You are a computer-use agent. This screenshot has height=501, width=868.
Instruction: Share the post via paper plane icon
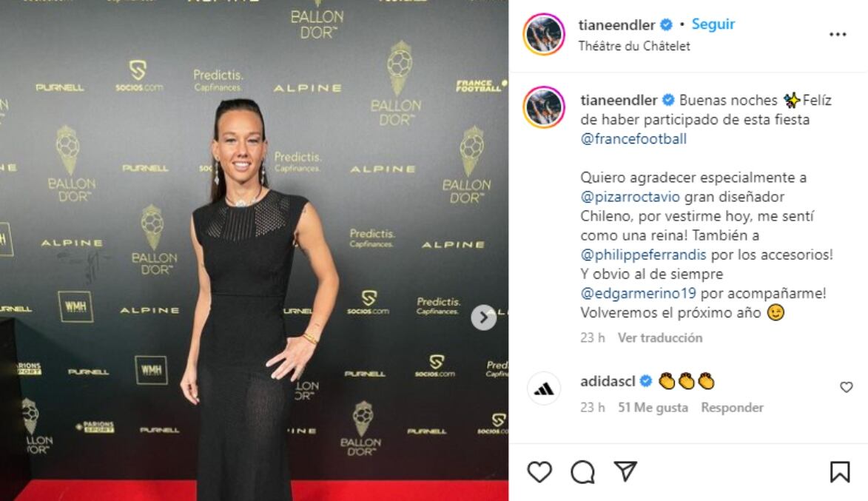(625, 471)
